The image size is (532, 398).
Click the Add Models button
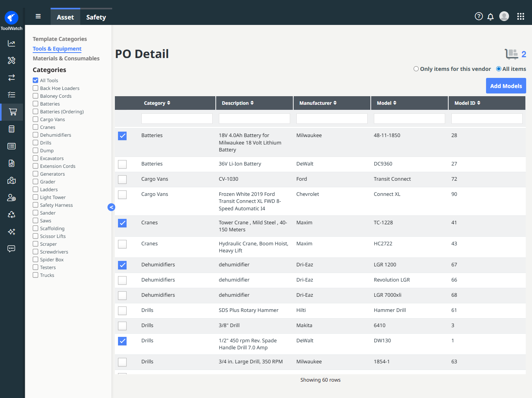(506, 86)
